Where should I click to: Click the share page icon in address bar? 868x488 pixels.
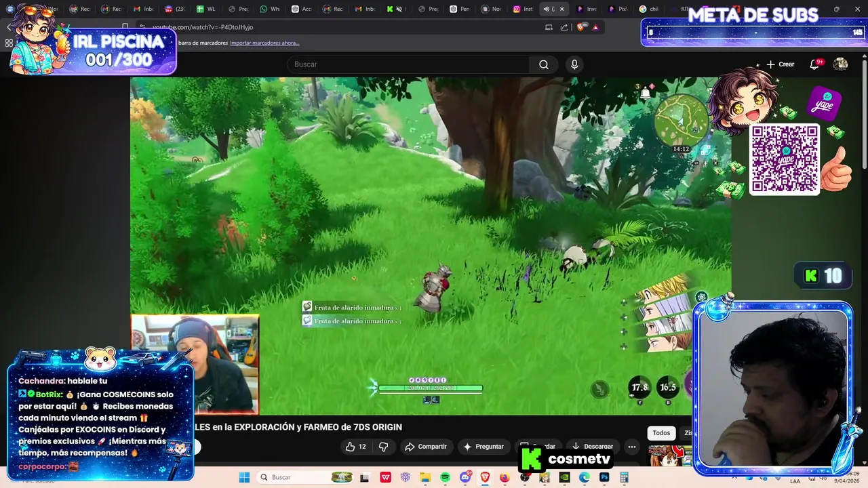[x=564, y=27]
